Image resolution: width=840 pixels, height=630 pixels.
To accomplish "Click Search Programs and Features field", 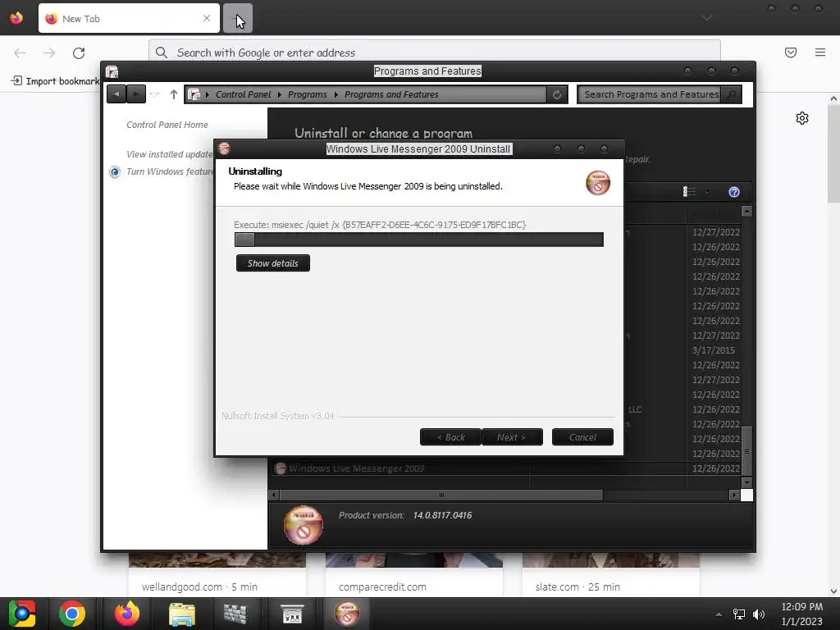I will pyautogui.click(x=651, y=94).
